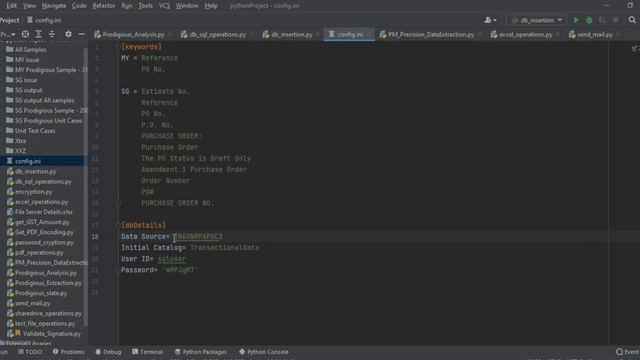This screenshot has width=640, height=360.
Task: Open Search Everywhere magnifier icon
Action: coord(632,20)
